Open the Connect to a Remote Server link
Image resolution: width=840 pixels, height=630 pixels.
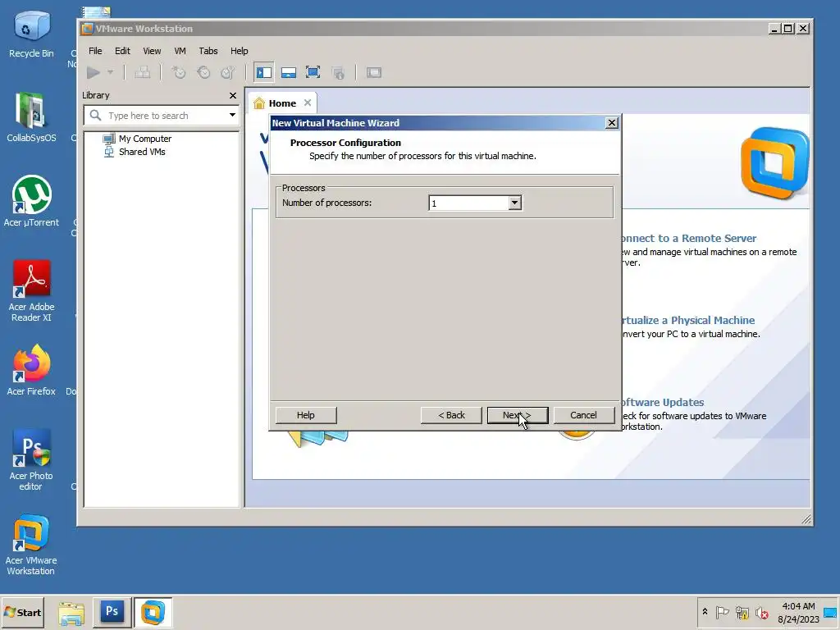(689, 239)
